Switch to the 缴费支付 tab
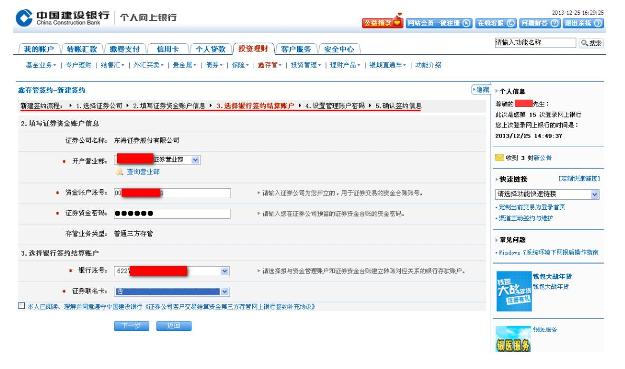The image size is (625, 369). (x=125, y=49)
